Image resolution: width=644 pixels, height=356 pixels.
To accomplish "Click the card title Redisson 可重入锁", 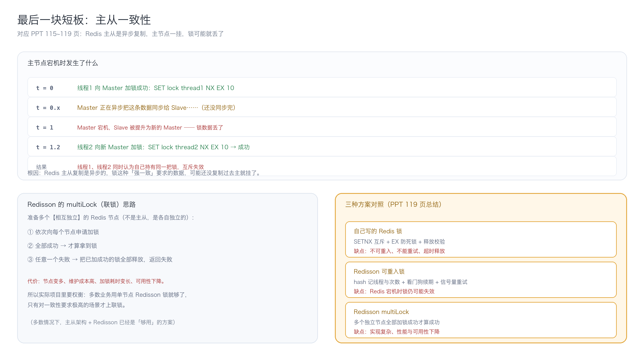I will pos(379,272).
